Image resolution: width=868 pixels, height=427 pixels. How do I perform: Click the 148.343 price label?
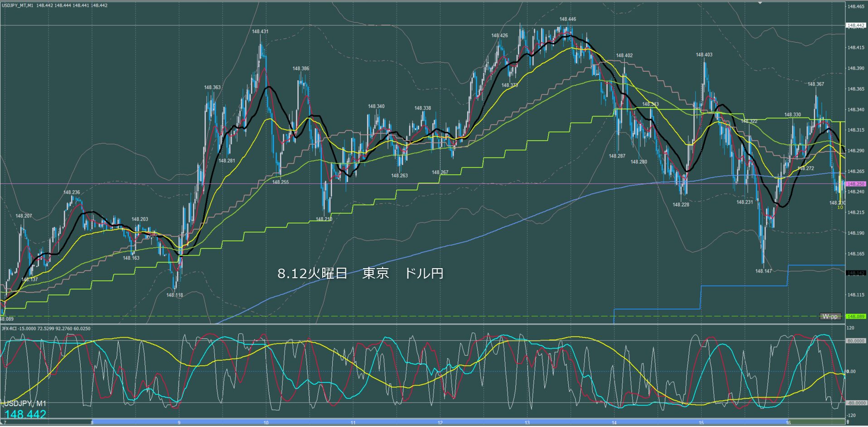(x=650, y=104)
